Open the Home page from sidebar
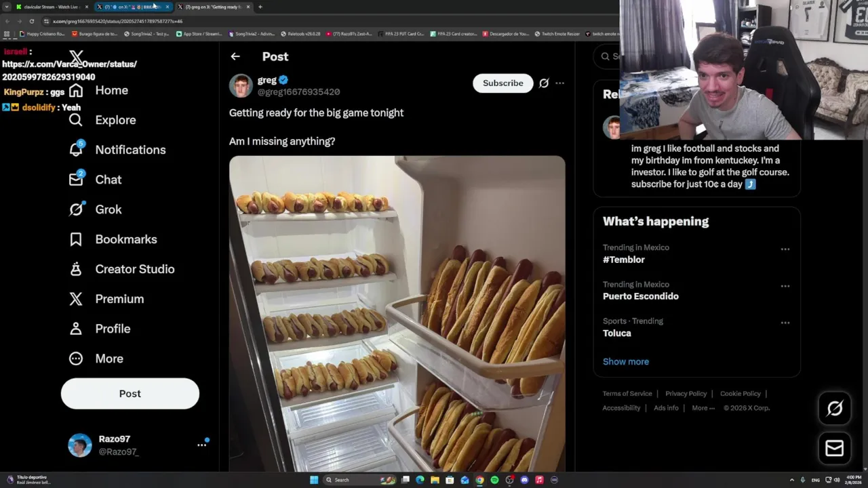Viewport: 868px width, 488px height. tap(98, 90)
